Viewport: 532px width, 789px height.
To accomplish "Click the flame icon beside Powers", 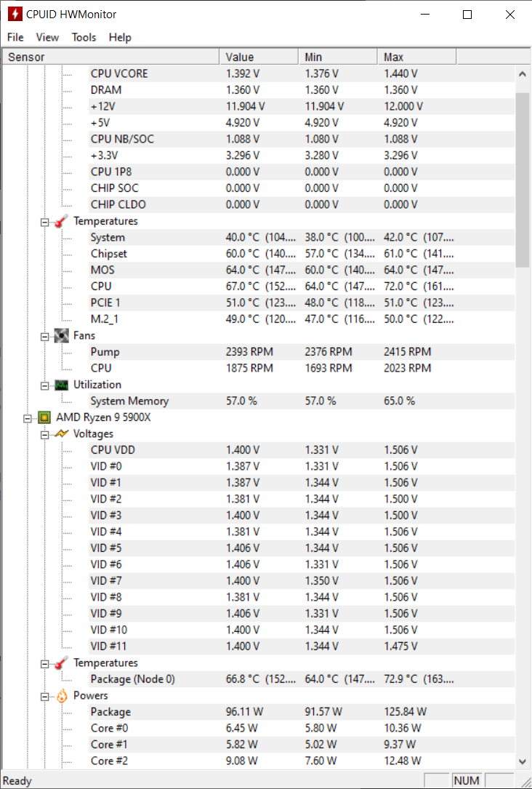I will pos(61,696).
